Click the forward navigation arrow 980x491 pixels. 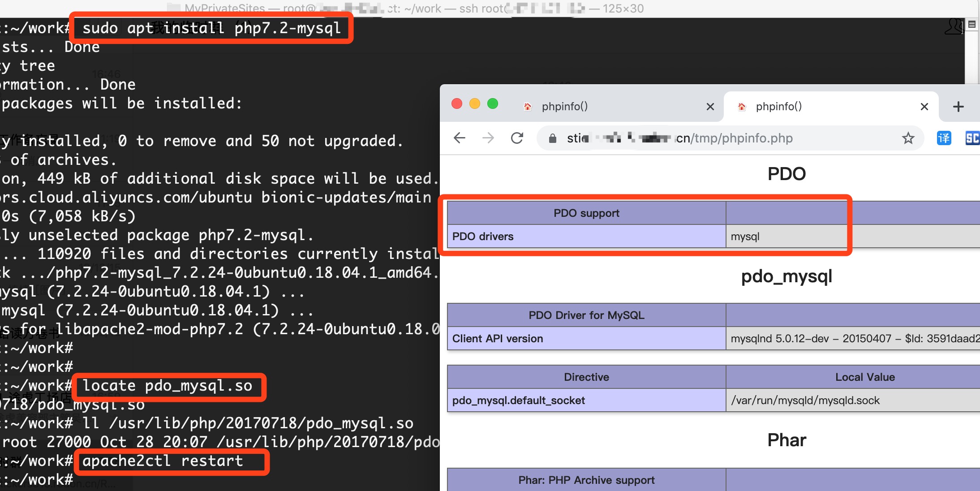[489, 138]
